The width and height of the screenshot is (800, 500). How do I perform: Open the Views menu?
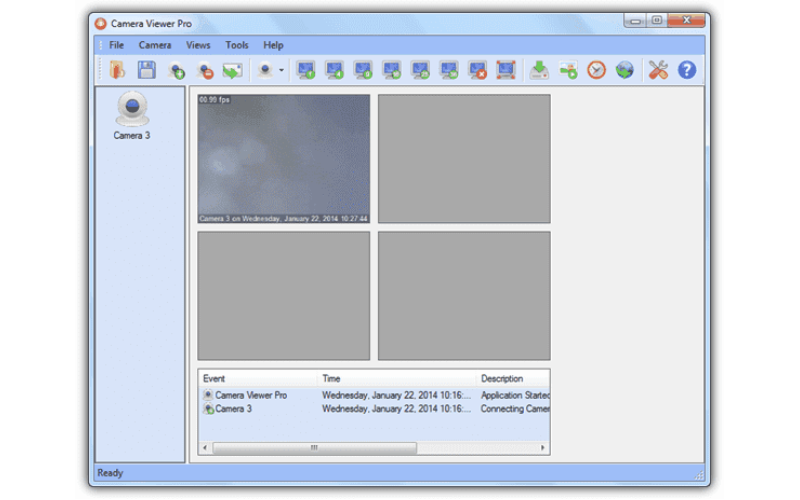(x=198, y=45)
